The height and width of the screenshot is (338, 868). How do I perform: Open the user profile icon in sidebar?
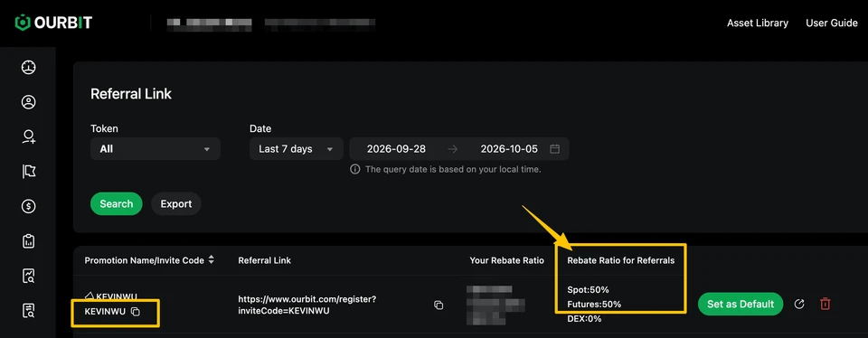coord(28,102)
